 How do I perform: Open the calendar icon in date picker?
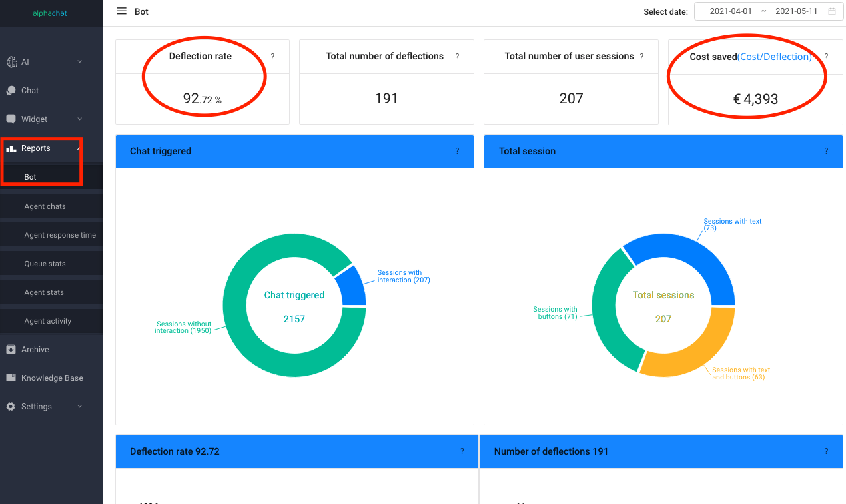point(832,11)
